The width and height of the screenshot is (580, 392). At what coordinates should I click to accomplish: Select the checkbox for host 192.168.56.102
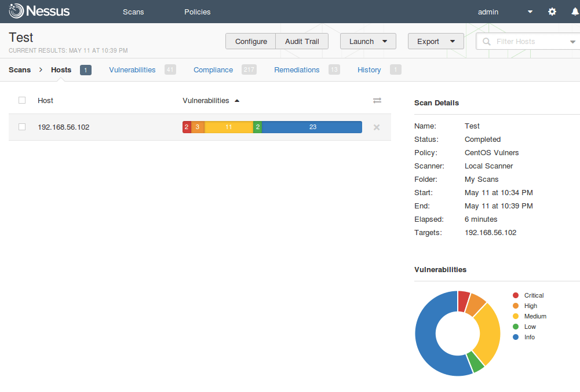coord(21,126)
